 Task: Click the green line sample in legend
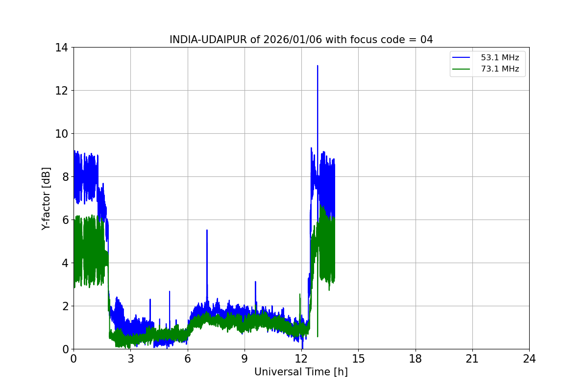(461, 69)
